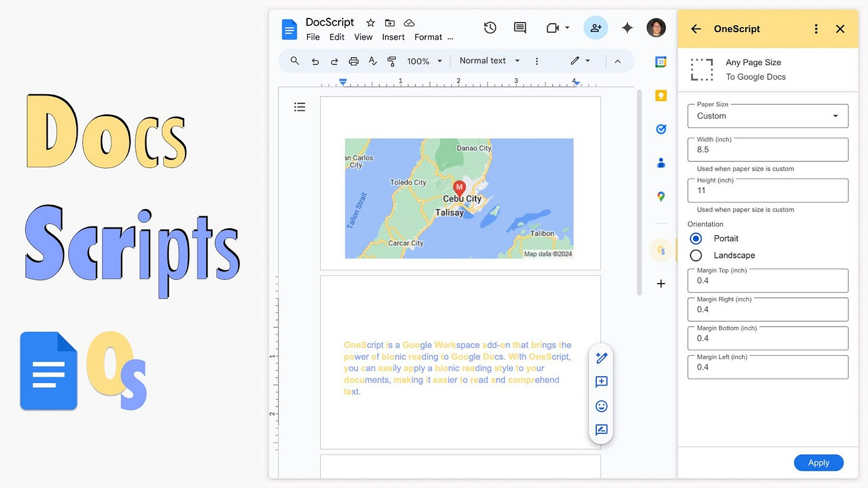Viewport: 868px width, 488px height.
Task: Click the OneScript bionic reading paragraph
Action: [x=458, y=368]
